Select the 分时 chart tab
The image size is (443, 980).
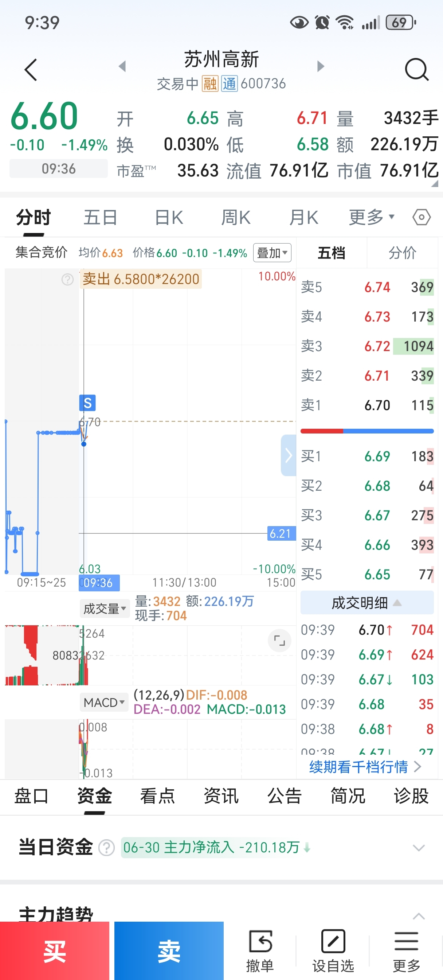point(34,218)
